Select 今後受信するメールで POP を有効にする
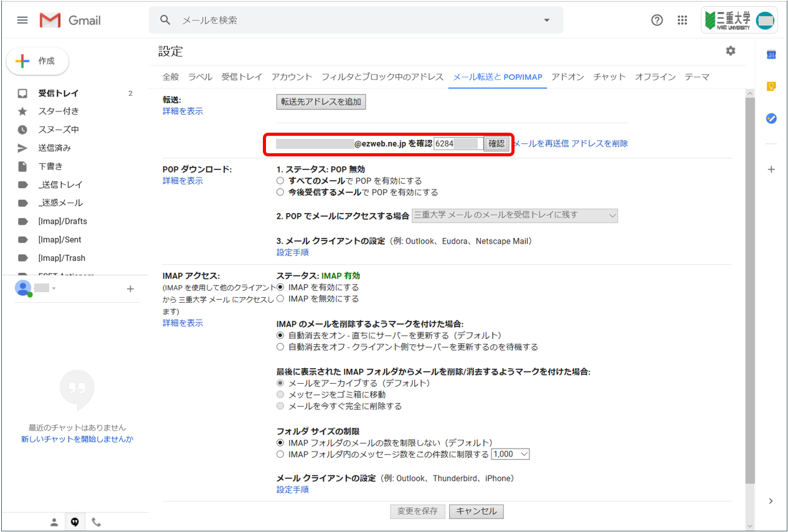Screen dimensions: 788x532 [x=280, y=192]
